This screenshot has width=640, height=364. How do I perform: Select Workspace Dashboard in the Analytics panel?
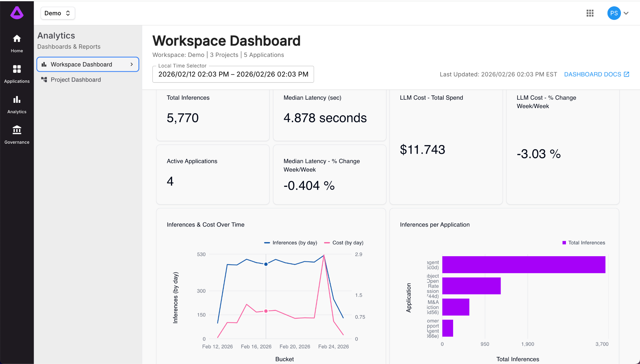point(81,64)
